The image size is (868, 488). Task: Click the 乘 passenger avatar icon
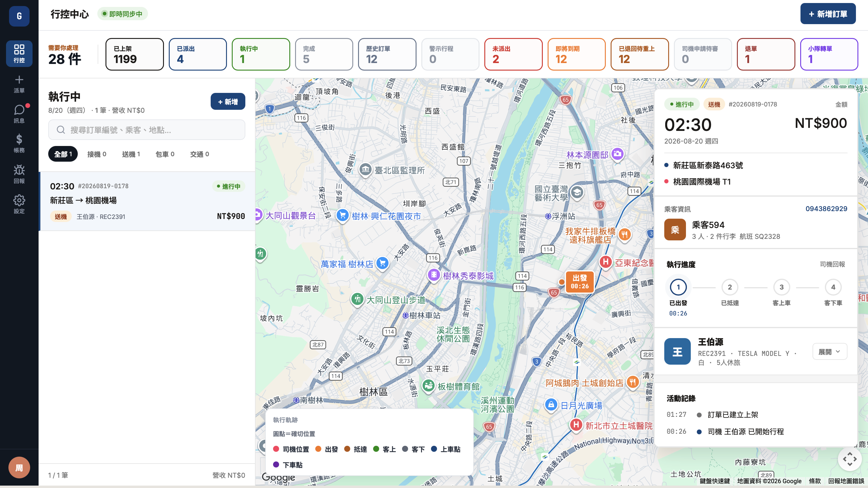675,229
